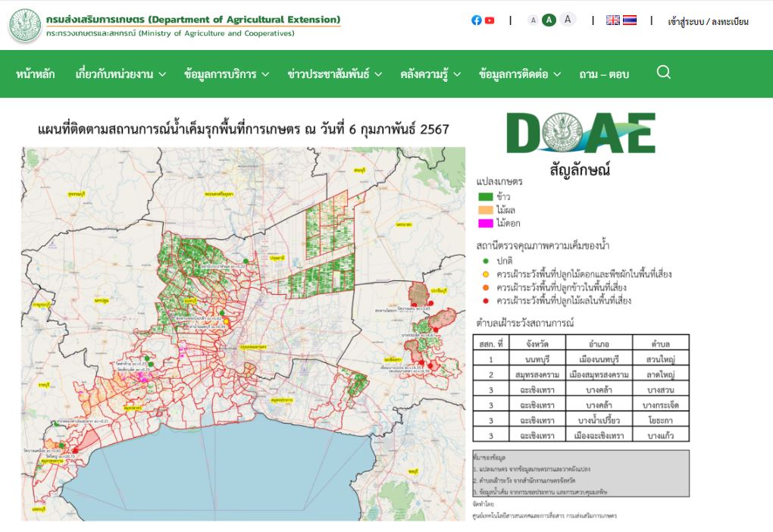Click the search magnifier icon
773x532 pixels.
(663, 73)
